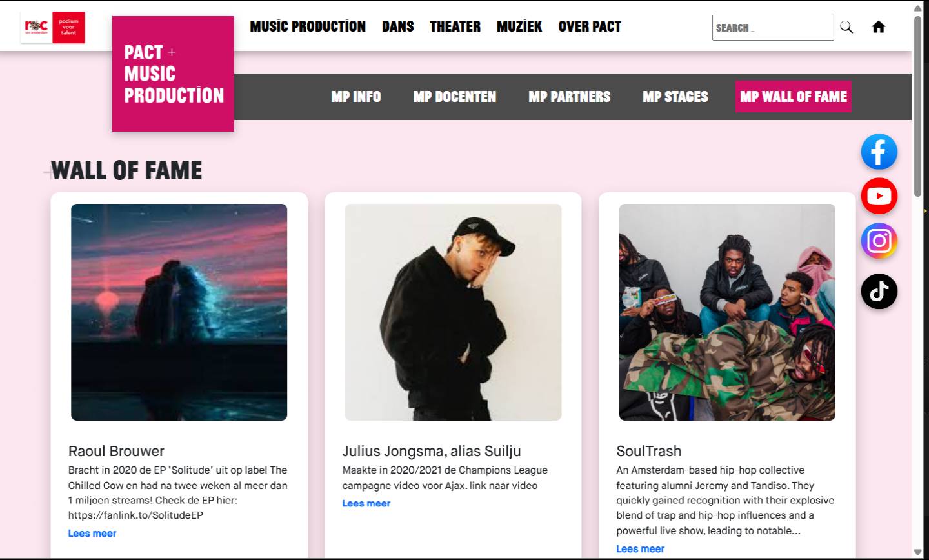Viewport: 929px width, 560px height.
Task: Go to the home page icon
Action: pos(879,27)
